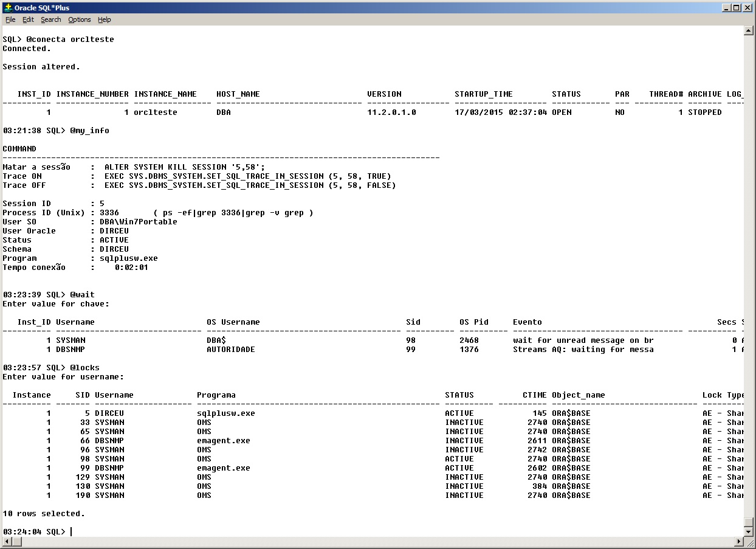Image resolution: width=756 pixels, height=549 pixels.
Task: Click 'wait for unread message on br' event
Action: click(x=583, y=340)
